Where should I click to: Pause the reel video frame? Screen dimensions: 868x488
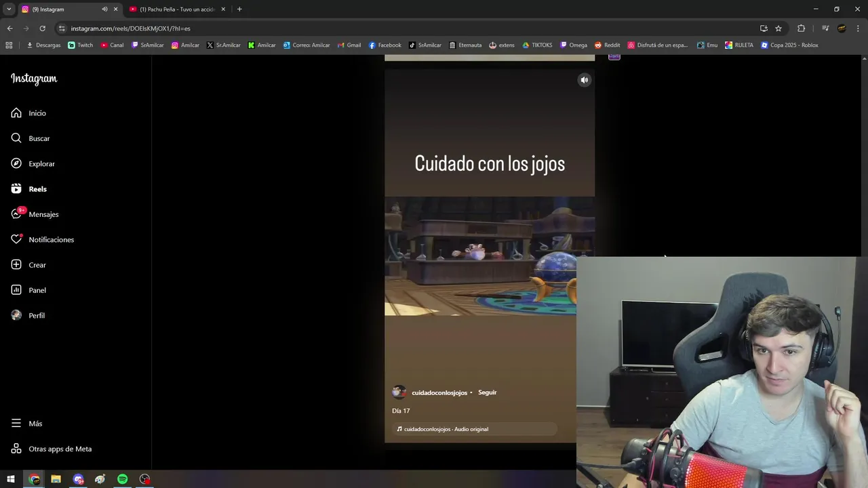pos(490,256)
